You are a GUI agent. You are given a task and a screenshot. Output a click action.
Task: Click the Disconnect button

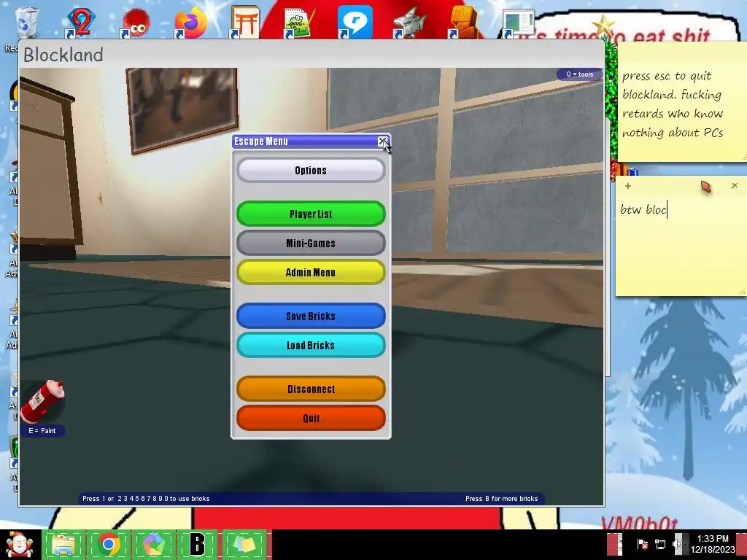(311, 389)
